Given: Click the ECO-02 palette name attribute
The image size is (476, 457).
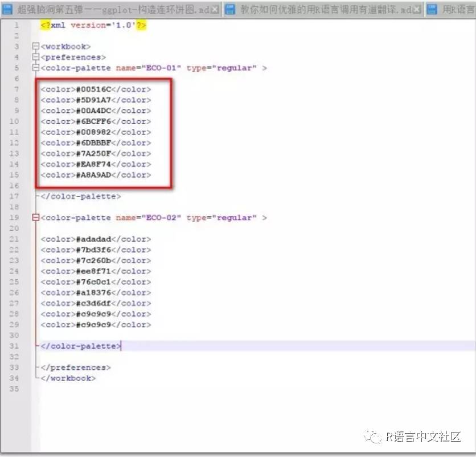Looking at the screenshot, I should coord(149,218).
